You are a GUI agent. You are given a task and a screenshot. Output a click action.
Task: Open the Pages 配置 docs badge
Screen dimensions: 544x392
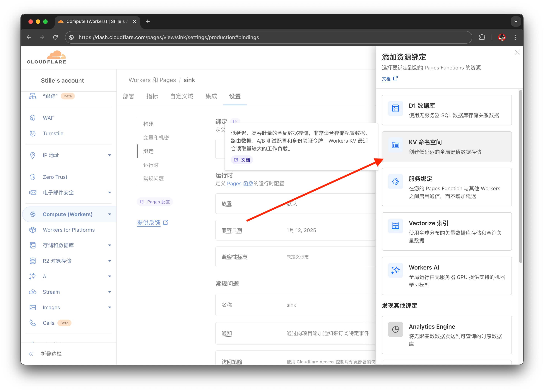tap(155, 202)
